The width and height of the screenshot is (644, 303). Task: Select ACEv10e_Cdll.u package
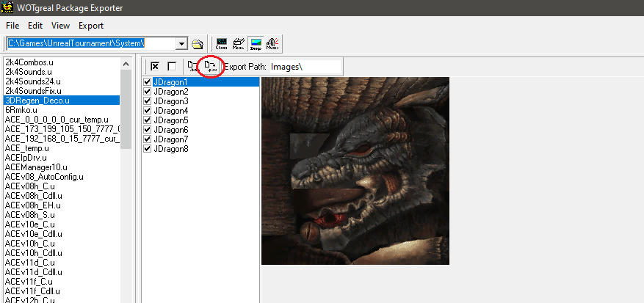(34, 234)
